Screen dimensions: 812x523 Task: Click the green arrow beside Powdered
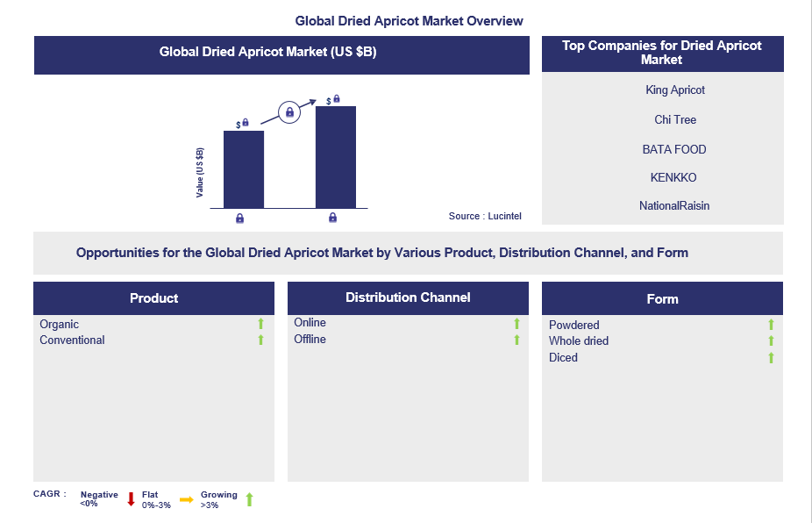(x=772, y=326)
